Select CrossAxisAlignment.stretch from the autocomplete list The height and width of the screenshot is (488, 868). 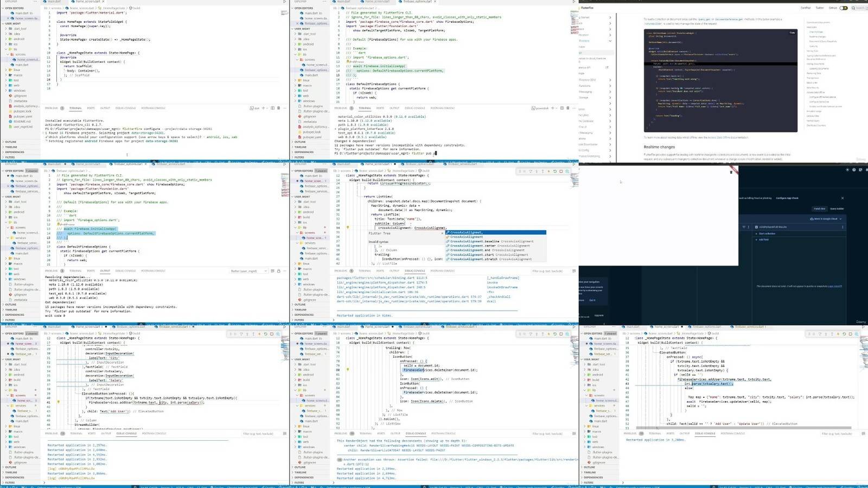point(496,259)
